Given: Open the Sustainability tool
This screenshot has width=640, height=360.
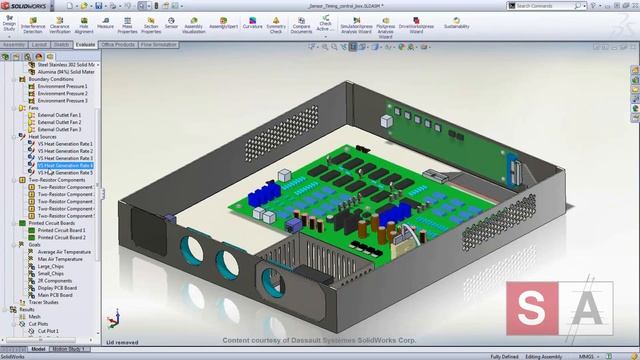Looking at the screenshot, I should pyautogui.click(x=456, y=23).
